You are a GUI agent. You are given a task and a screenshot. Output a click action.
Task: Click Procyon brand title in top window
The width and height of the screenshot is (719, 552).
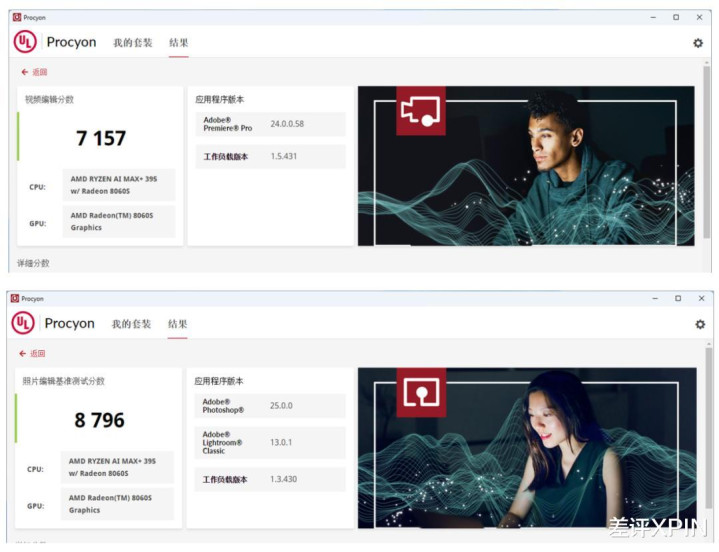pyautogui.click(x=72, y=42)
